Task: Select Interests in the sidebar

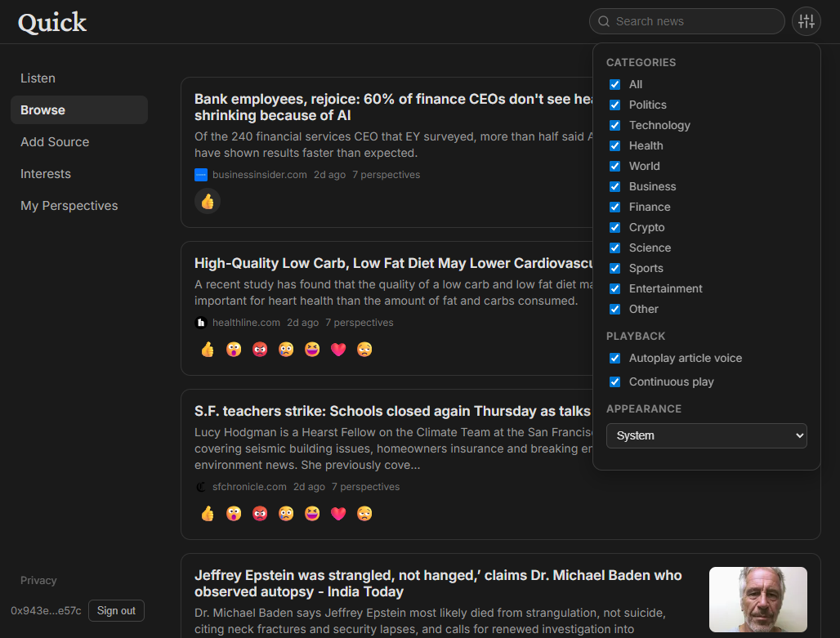Action: pos(46,173)
